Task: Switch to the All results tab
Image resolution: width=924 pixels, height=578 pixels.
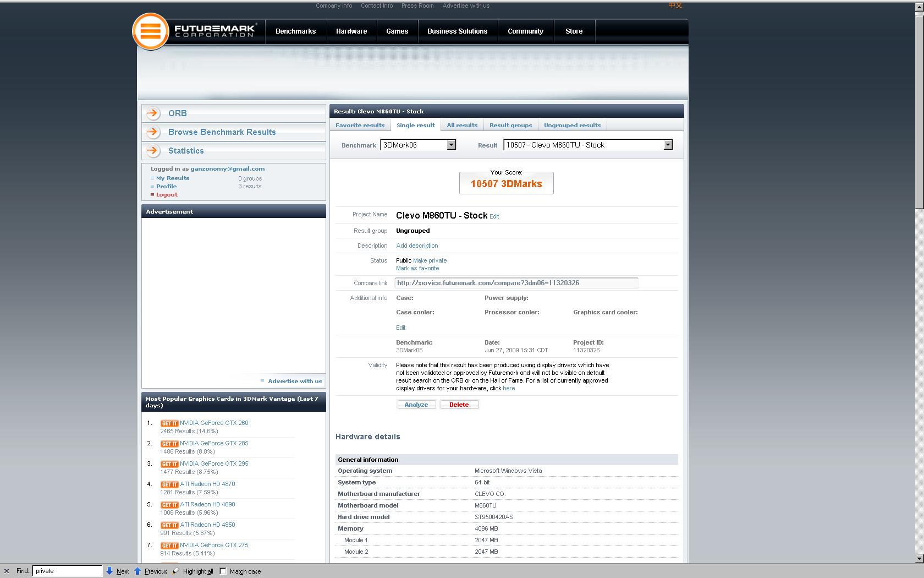Action: (x=462, y=126)
